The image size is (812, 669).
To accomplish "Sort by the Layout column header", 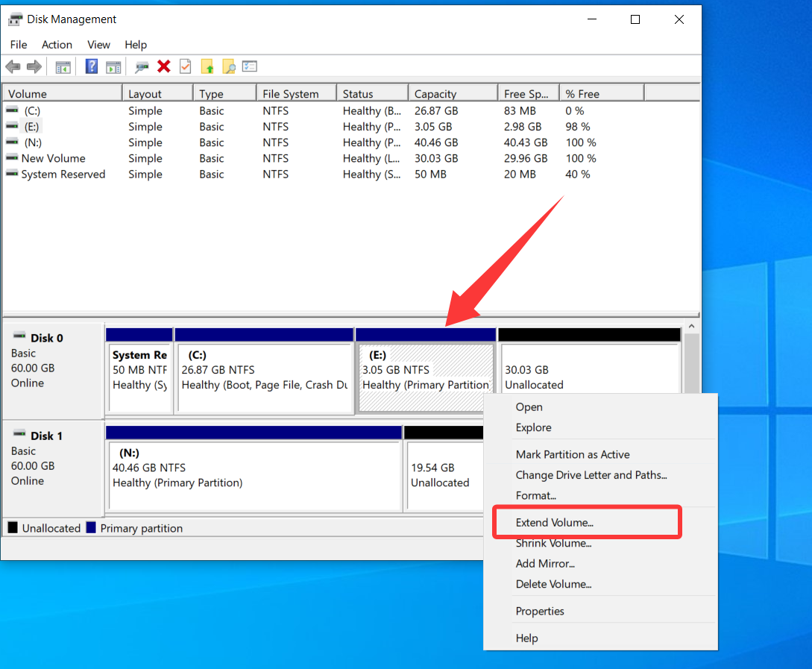I will [158, 94].
